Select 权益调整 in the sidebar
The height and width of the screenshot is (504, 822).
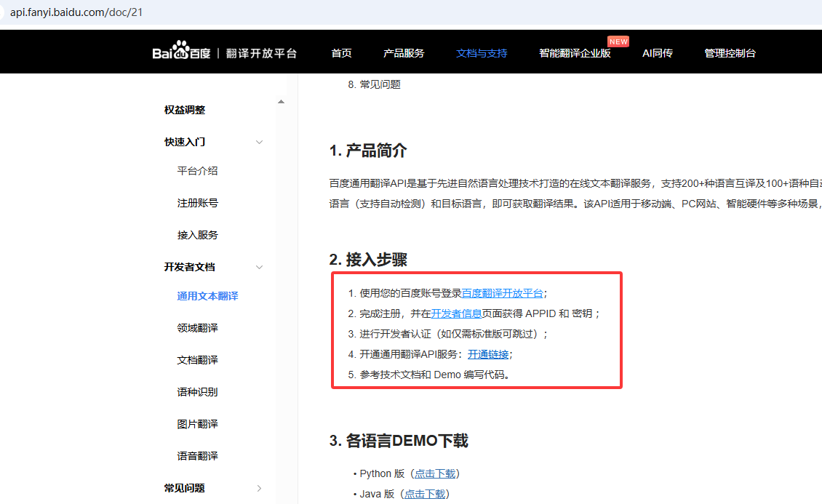click(185, 110)
